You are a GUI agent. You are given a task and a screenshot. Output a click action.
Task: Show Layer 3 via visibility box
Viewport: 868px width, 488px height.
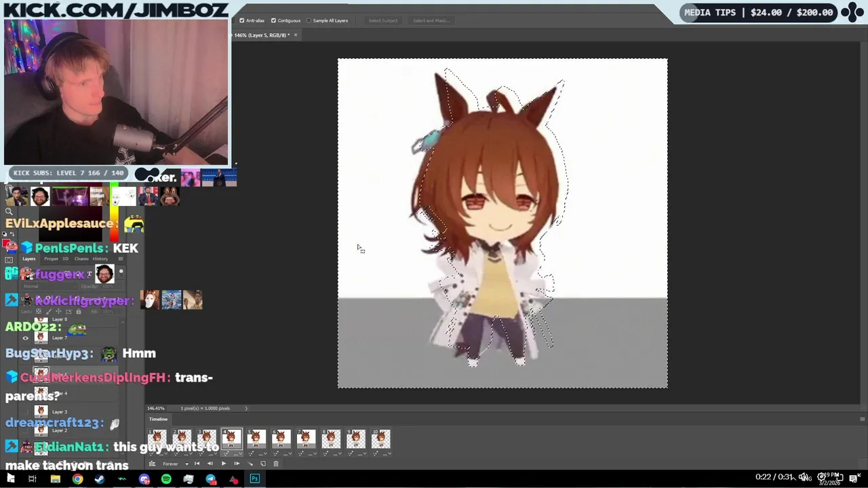[x=25, y=411]
